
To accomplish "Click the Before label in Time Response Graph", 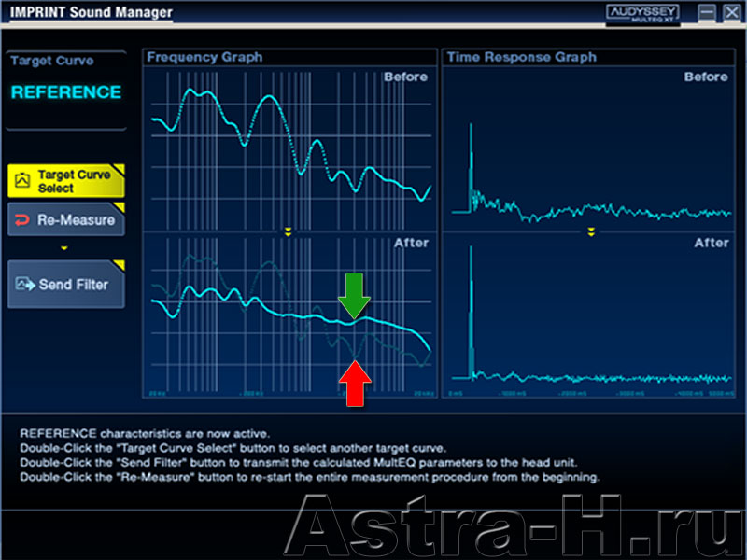I will click(x=706, y=77).
